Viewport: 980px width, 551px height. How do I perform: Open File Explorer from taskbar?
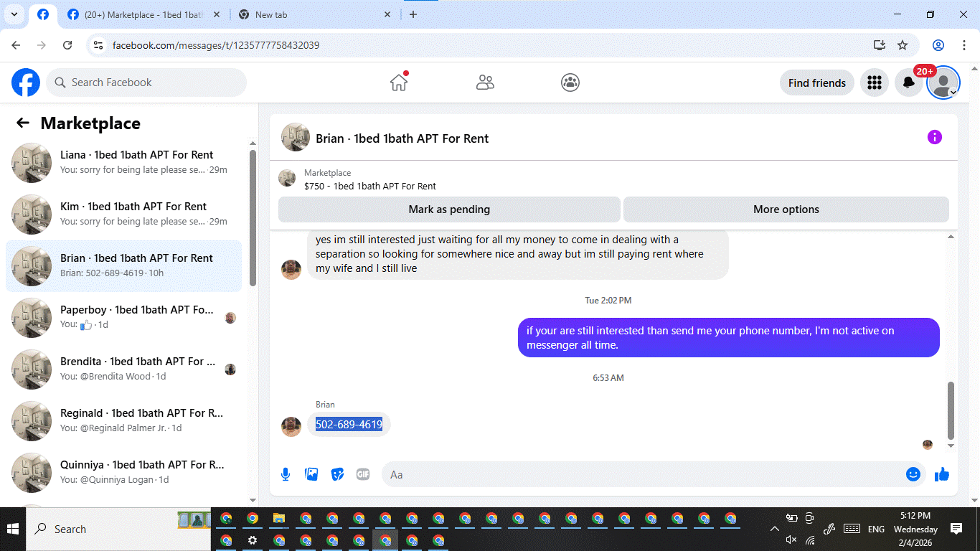click(279, 518)
